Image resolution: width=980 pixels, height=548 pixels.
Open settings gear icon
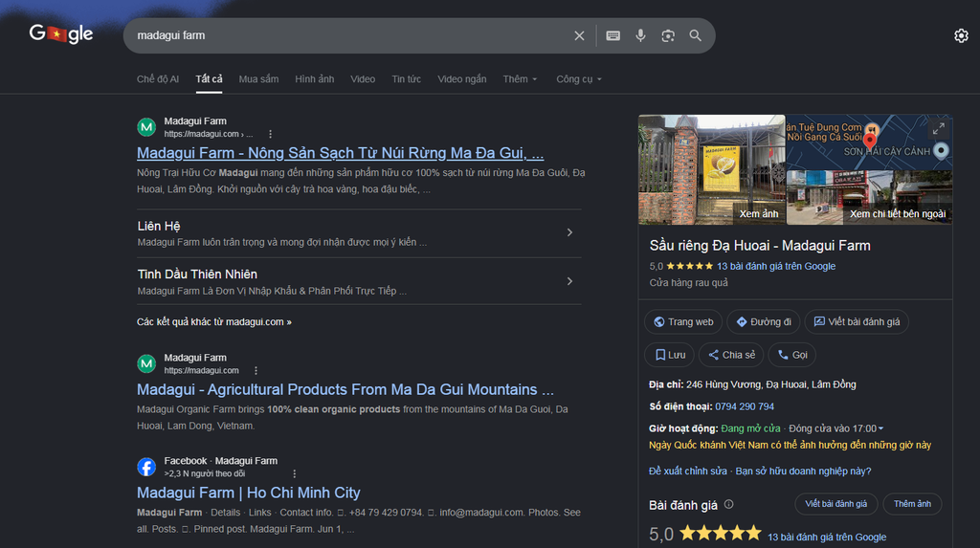pyautogui.click(x=961, y=35)
